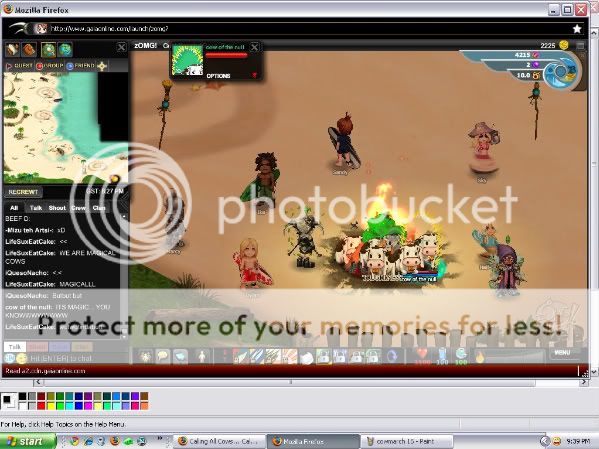This screenshot has width=599, height=449.
Task: Open the brown journal book icon
Action: pos(29,50)
